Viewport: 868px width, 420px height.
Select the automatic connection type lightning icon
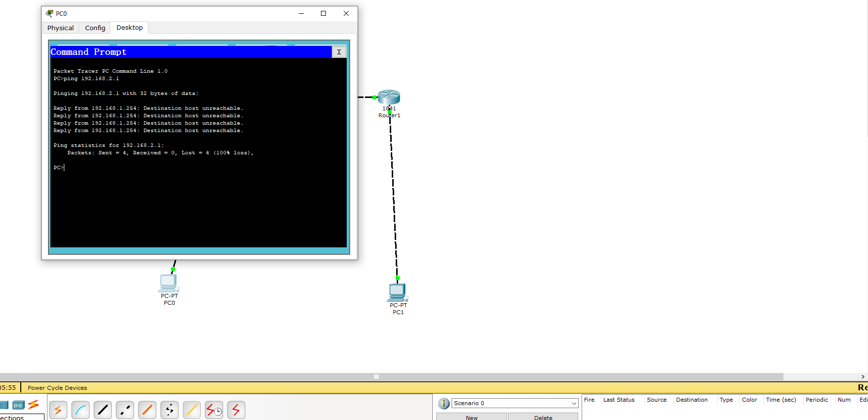tap(58, 410)
